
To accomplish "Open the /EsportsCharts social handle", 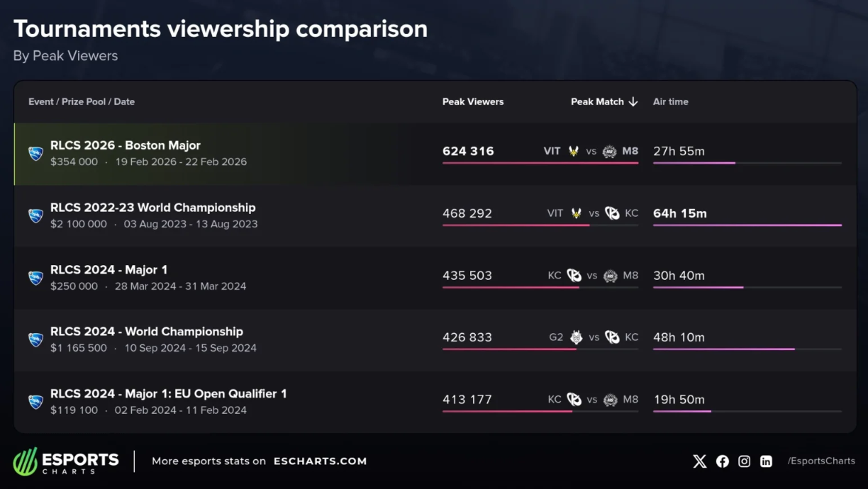I will [821, 461].
